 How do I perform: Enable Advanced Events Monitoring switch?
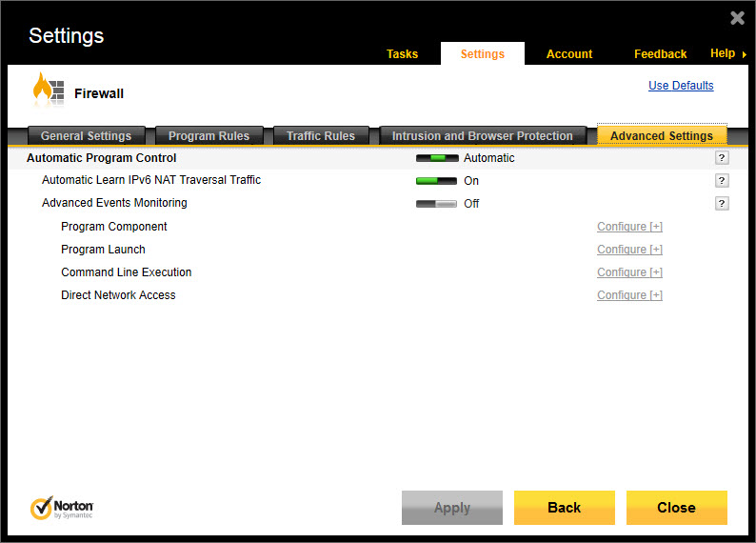coord(437,204)
